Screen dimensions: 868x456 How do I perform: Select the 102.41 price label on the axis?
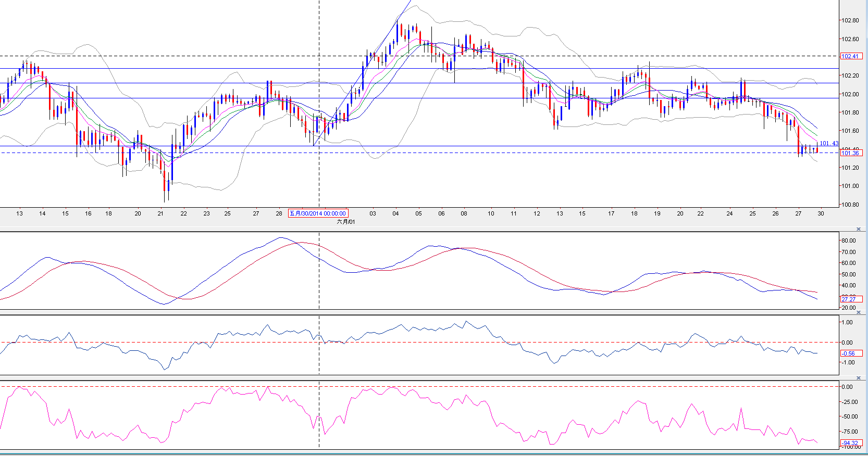pos(850,56)
